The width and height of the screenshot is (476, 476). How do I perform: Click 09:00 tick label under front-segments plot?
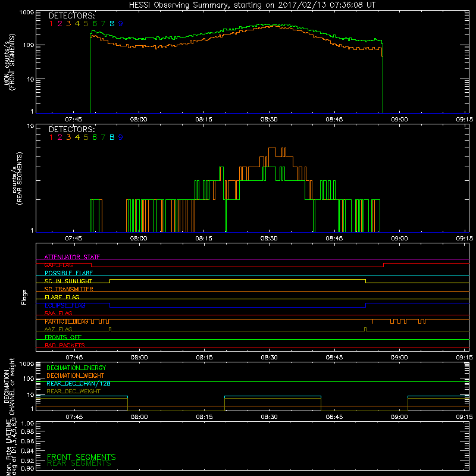(399, 120)
